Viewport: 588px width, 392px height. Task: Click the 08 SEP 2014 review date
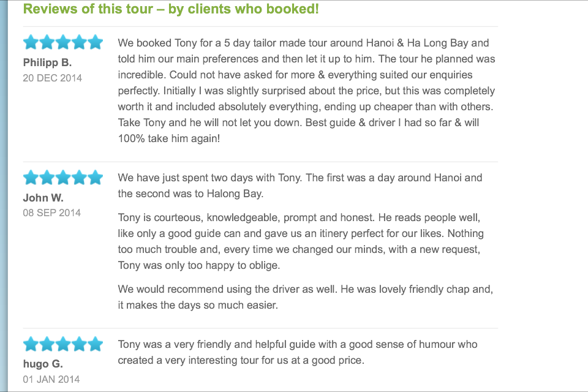51,213
